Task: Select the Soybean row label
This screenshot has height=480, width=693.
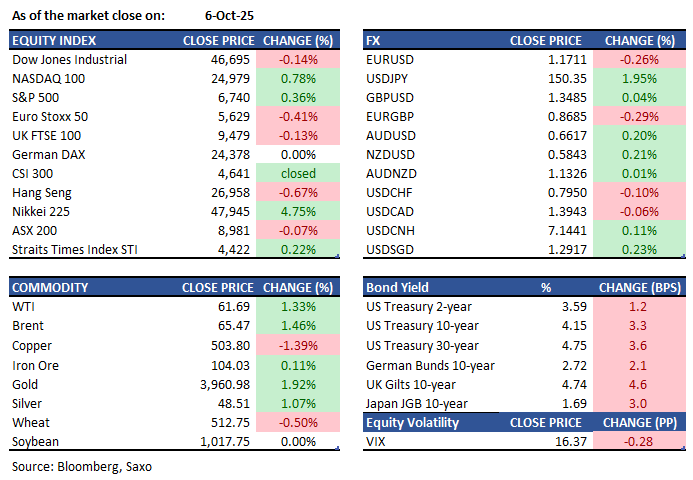Action: 36,441
